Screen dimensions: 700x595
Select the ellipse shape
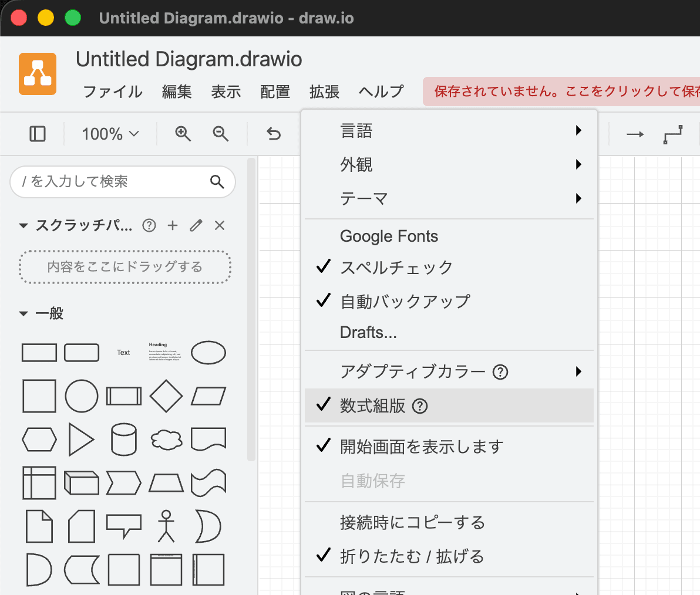208,353
